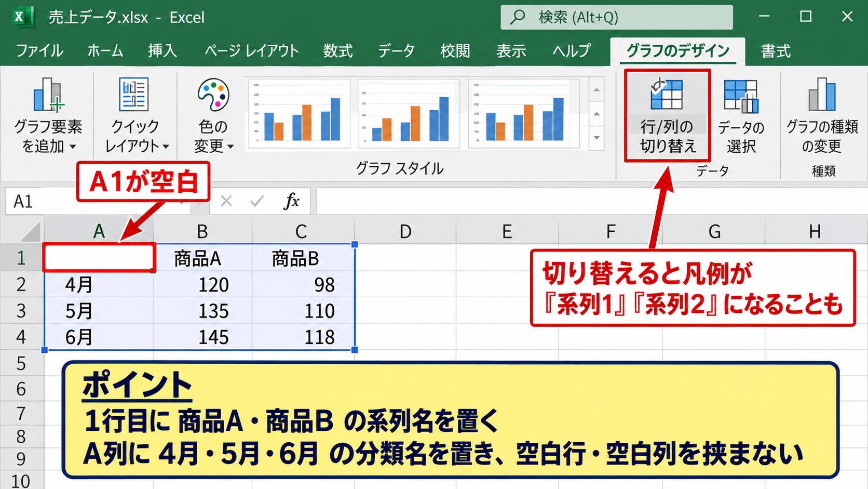Click Change Chart Type (グラフの種類の変更)

click(822, 115)
